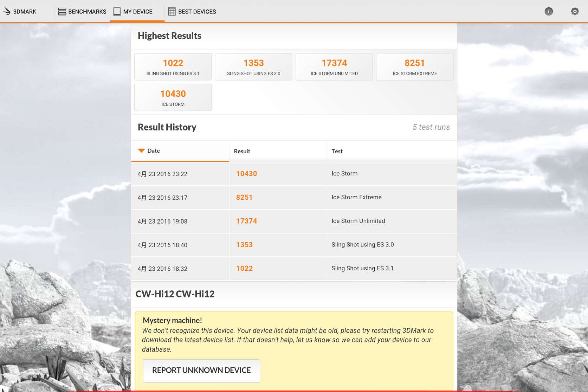The image size is (588, 392).
Task: Select the 4月 23 2016 19:08 row date
Action: pos(162,221)
